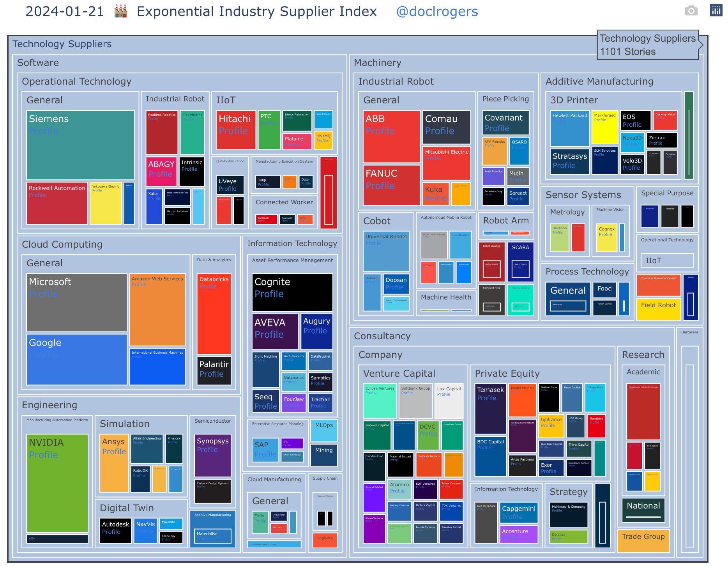This screenshot has height=567, width=728.
Task: Select the Mining tile
Action: pyautogui.click(x=324, y=455)
